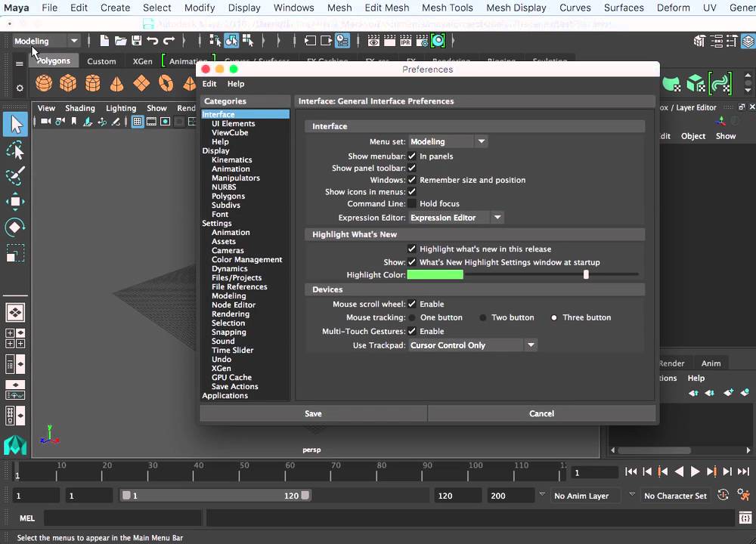The image size is (756, 544).
Task: Click the Highlight Color slider handle
Action: (x=586, y=275)
